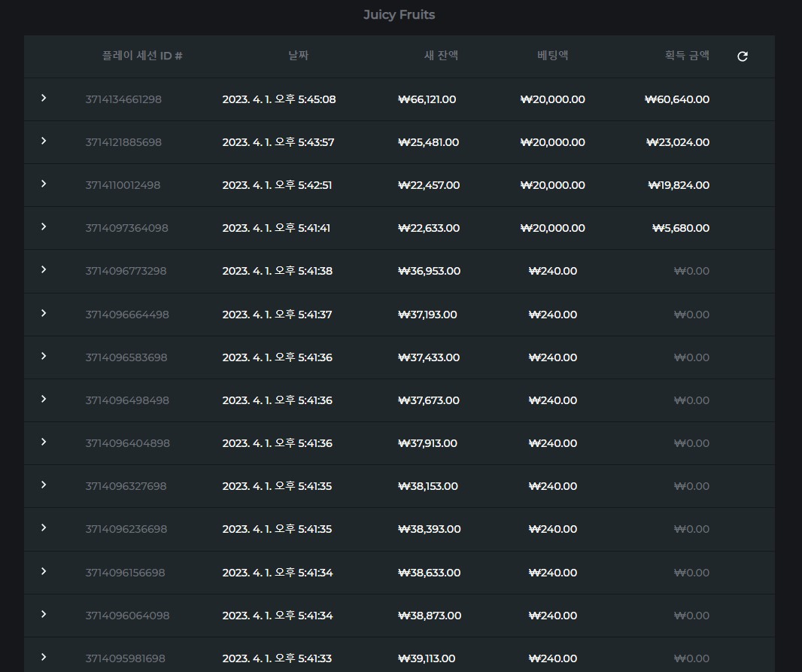Expand chevron for session 3714096236698
Screen dimensions: 802x672
[x=44, y=528]
